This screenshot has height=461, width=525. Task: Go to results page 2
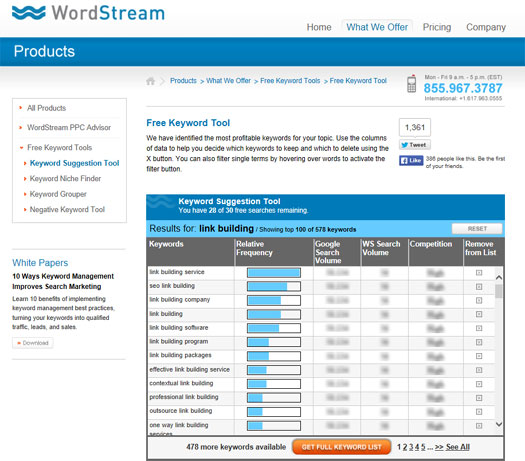tap(405, 447)
